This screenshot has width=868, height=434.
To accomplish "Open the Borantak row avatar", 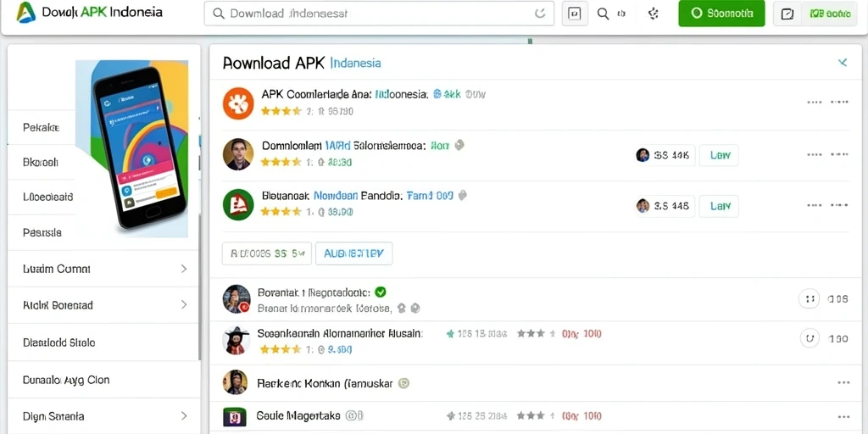I will 237,299.
